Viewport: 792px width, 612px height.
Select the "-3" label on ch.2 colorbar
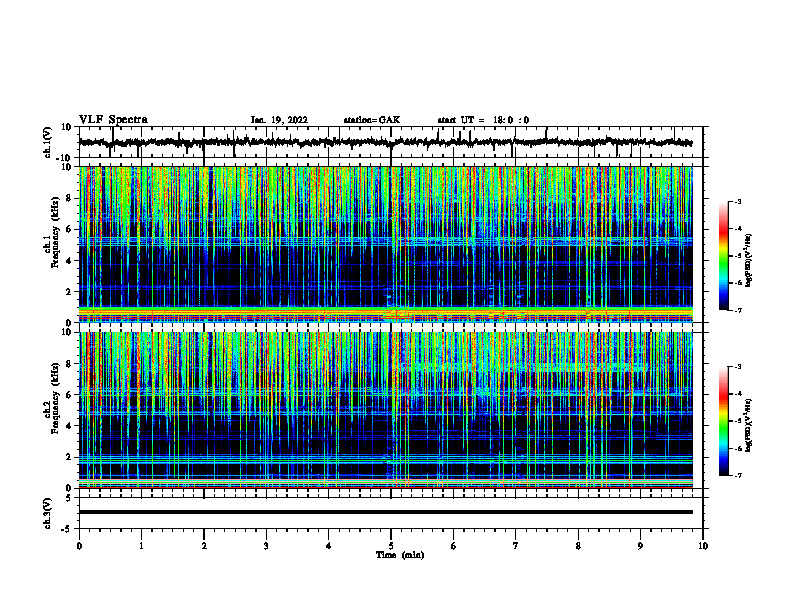737,367
